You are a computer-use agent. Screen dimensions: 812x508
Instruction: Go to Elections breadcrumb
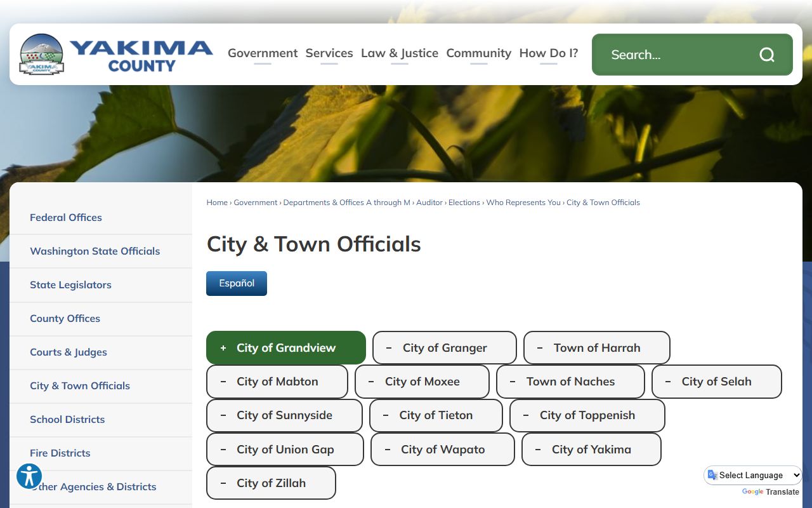point(464,203)
